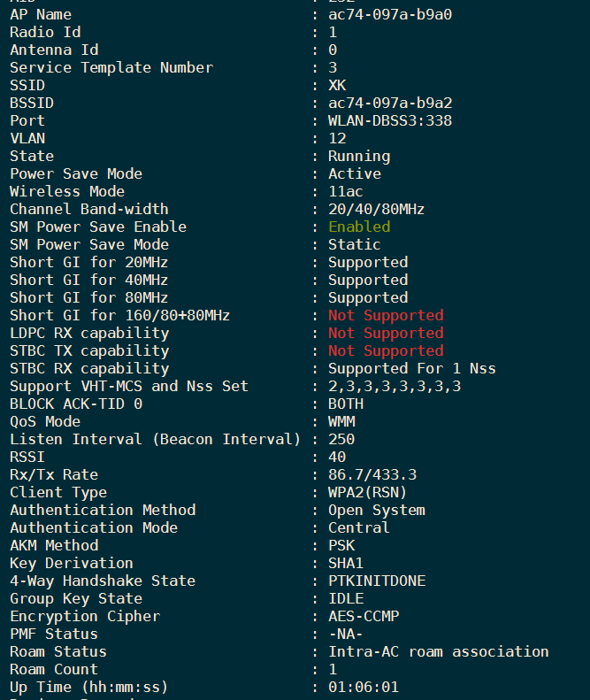The width and height of the screenshot is (590, 700).
Task: Click the AP Name value ac74-097a-b9a0
Action: [390, 14]
